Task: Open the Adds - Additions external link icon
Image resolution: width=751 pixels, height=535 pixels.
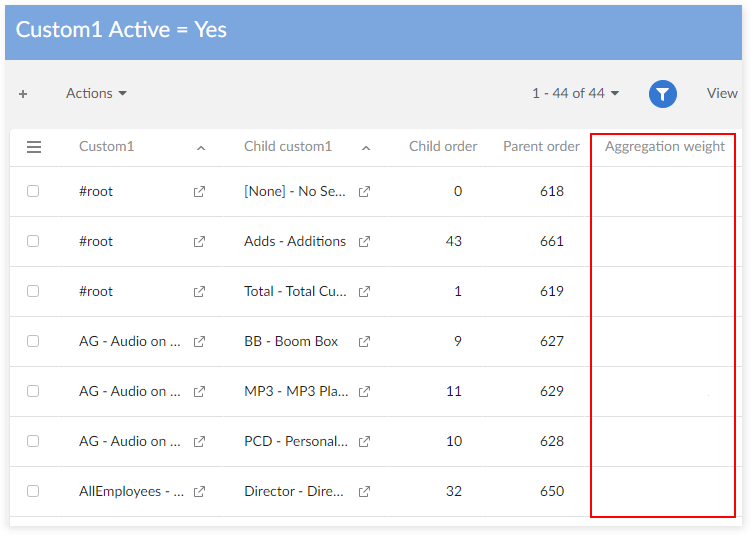Action: (364, 242)
